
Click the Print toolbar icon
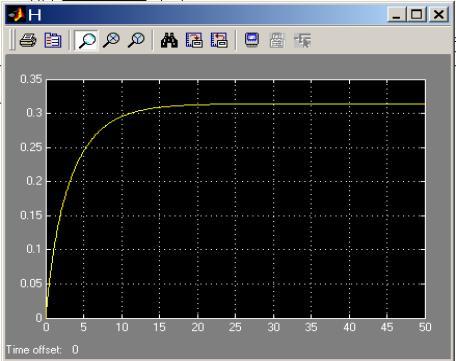[x=28, y=41]
